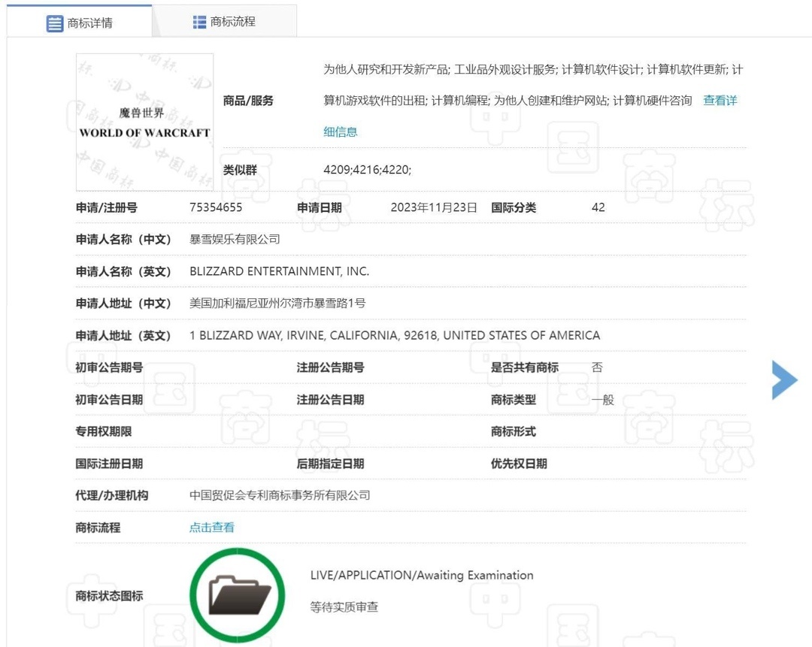Click the 等待实质审查 status text

coord(344,606)
